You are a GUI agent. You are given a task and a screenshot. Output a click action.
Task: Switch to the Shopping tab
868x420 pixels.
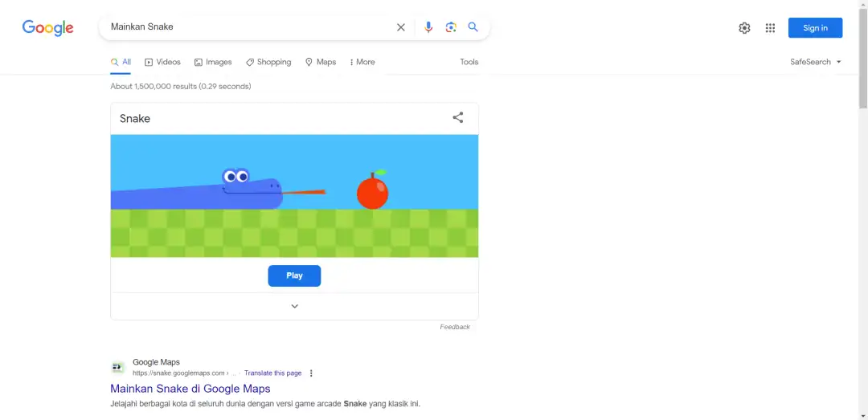tap(268, 62)
